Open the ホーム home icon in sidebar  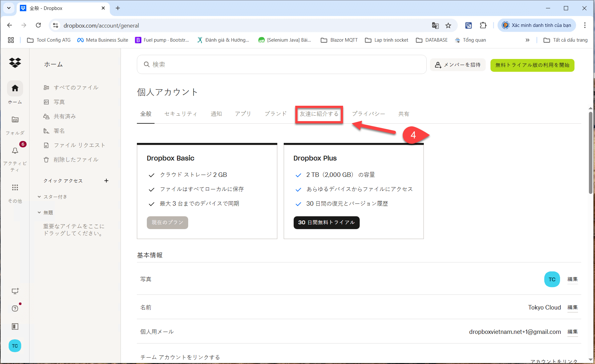(15, 88)
